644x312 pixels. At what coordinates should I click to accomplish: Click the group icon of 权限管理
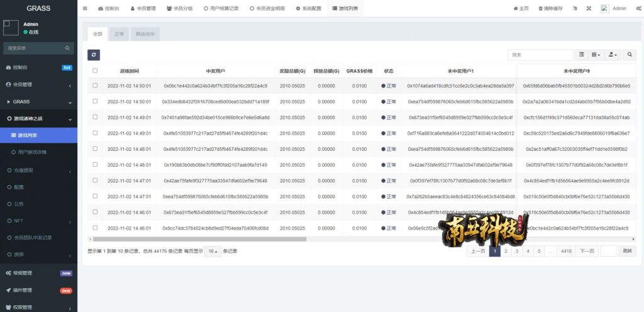click(x=8, y=308)
